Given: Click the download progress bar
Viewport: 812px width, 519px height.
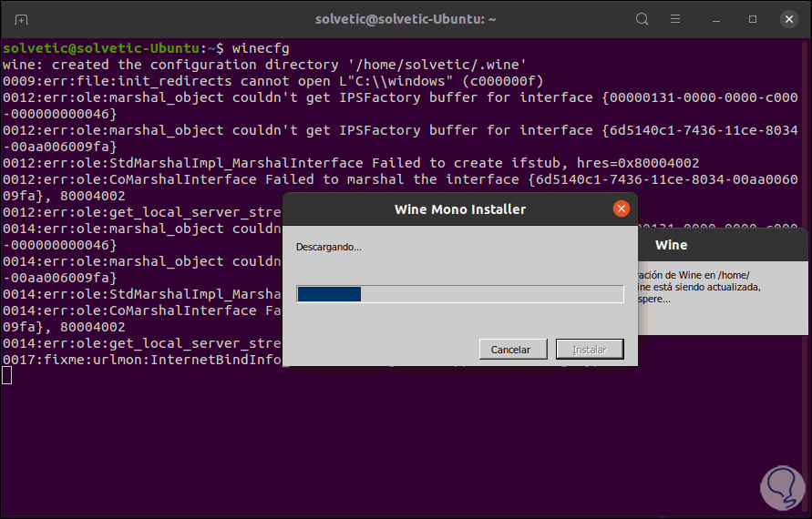Looking at the screenshot, I should coord(460,294).
